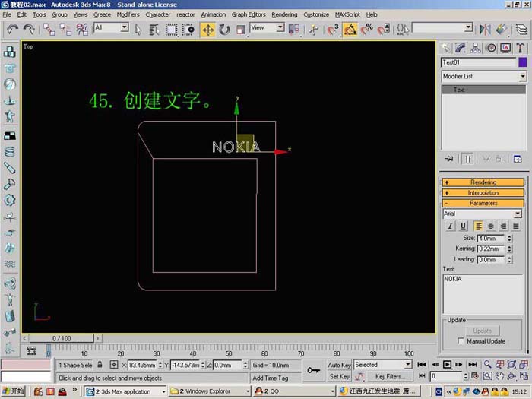This screenshot has width=532, height=399.
Task: Open the Modifiers menu
Action: tap(128, 14)
